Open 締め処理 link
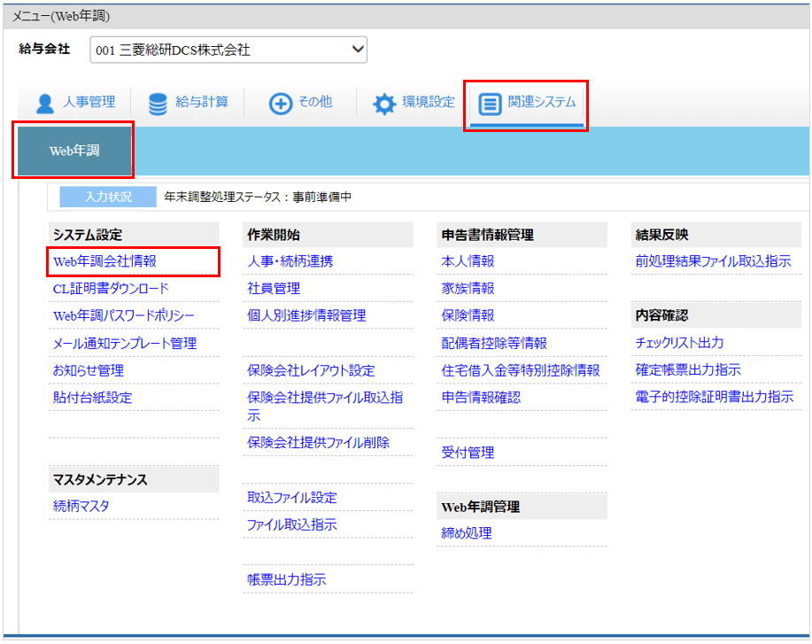This screenshot has width=812, height=644. pyautogui.click(x=467, y=533)
